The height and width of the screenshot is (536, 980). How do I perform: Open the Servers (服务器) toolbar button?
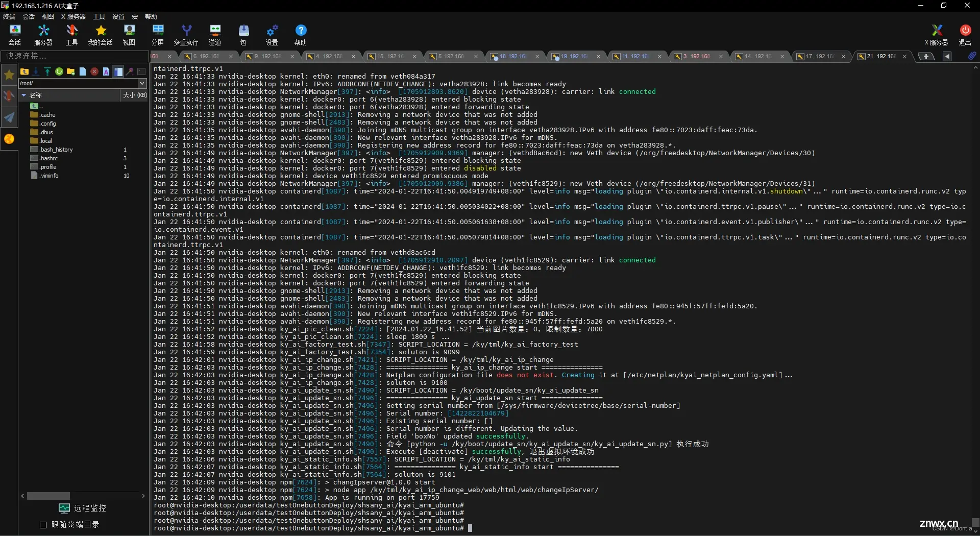(x=43, y=35)
